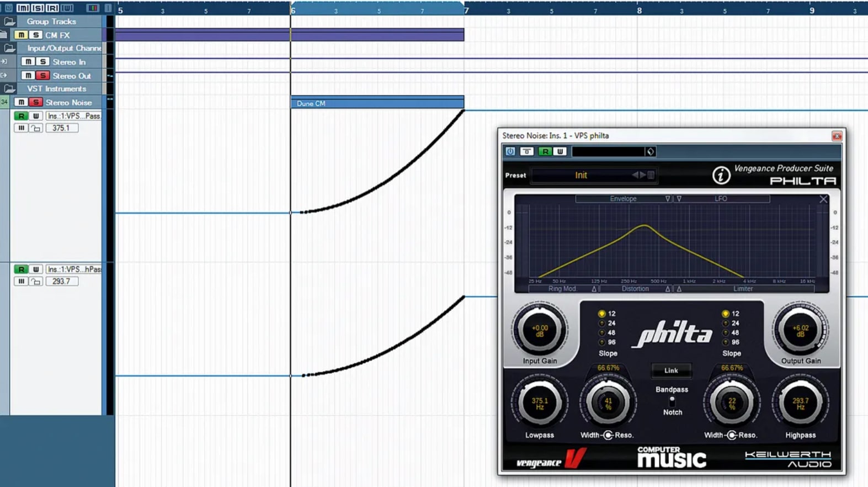This screenshot has width=868, height=487.
Task: Bypass the VPS philta plugin with power button
Action: click(x=510, y=151)
